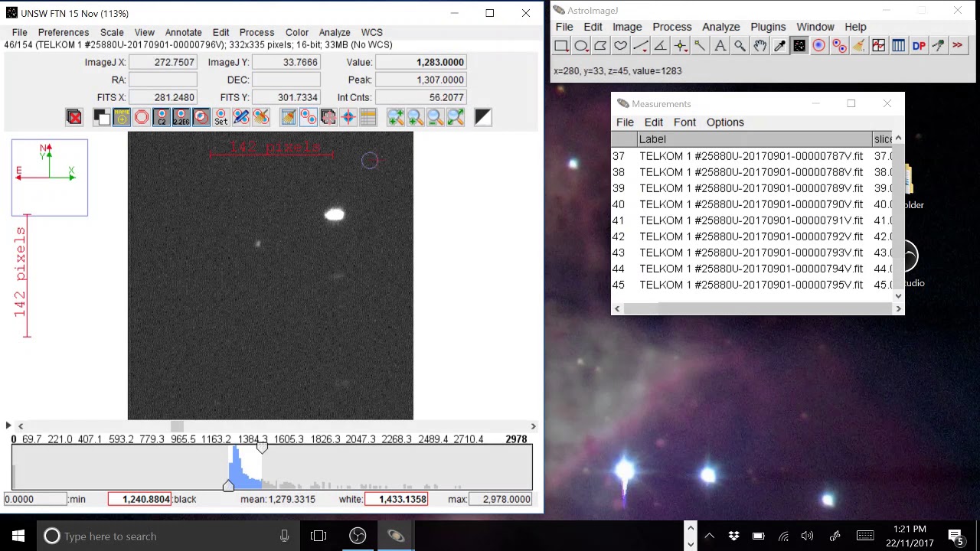Select the Angle tool in AstroImageJ
Image resolution: width=980 pixels, height=551 pixels.
(x=660, y=46)
